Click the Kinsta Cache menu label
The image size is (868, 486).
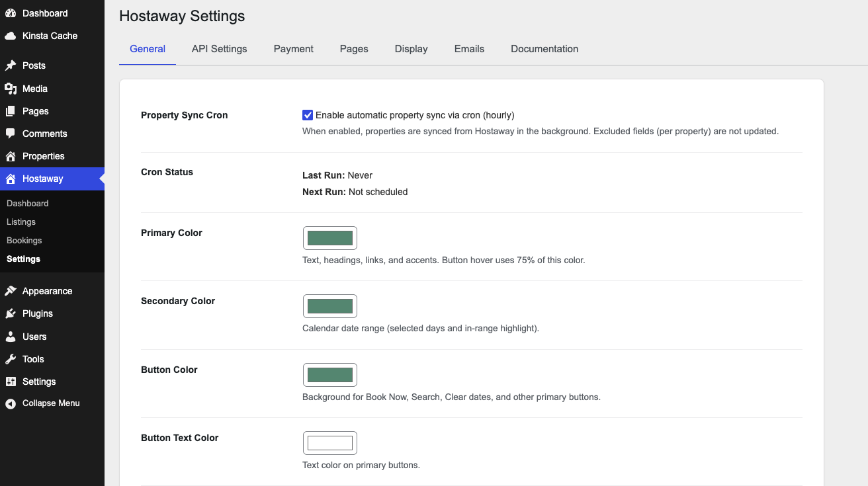point(50,36)
